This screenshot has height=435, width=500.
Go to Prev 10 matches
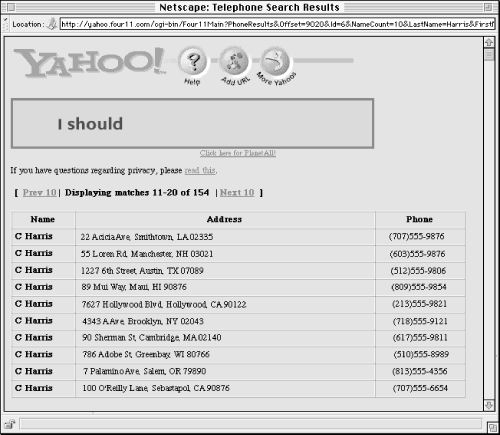[39, 193]
